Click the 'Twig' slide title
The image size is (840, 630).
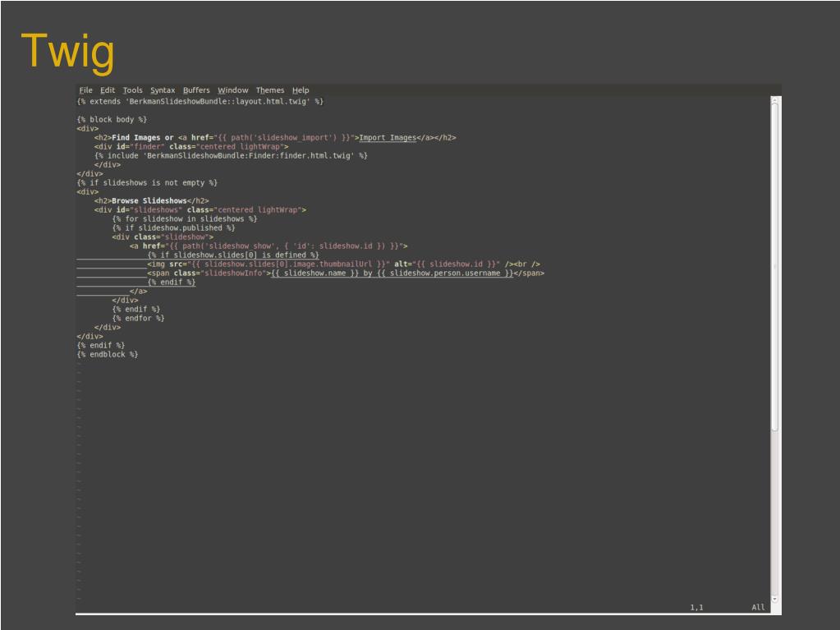(x=67, y=52)
